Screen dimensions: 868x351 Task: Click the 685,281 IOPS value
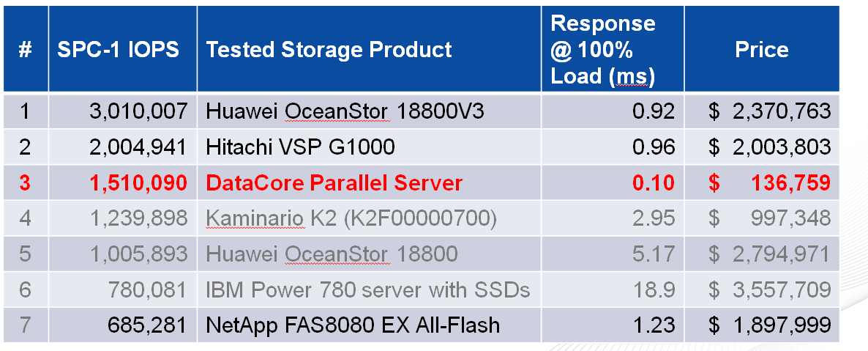[146, 324]
